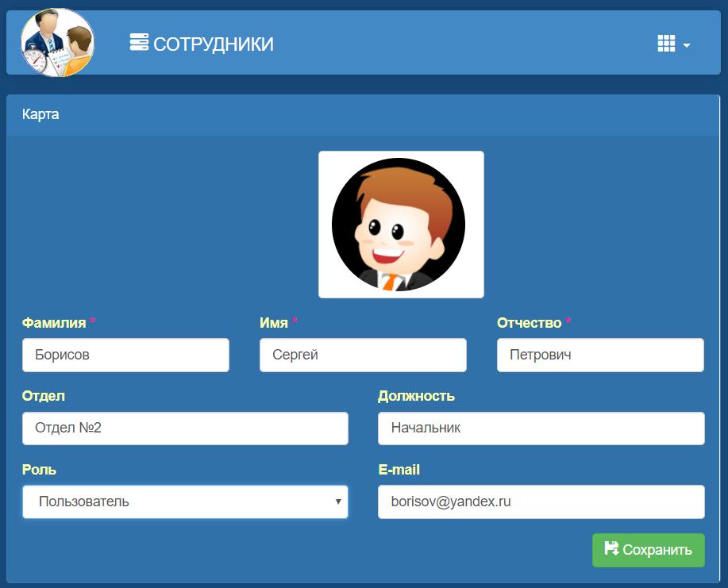The image size is (728, 588).
Task: Expand the caret next to grid icon
Action: (x=687, y=45)
